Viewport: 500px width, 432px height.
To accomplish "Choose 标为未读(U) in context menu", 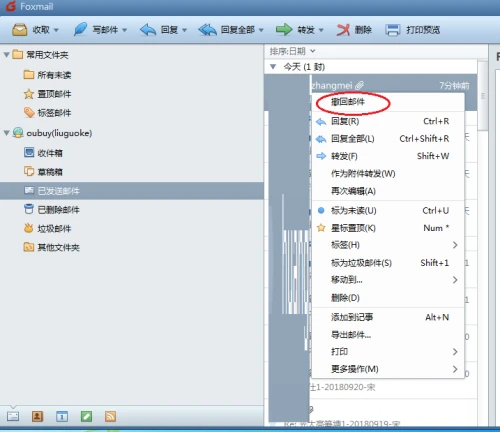I will pos(388,211).
